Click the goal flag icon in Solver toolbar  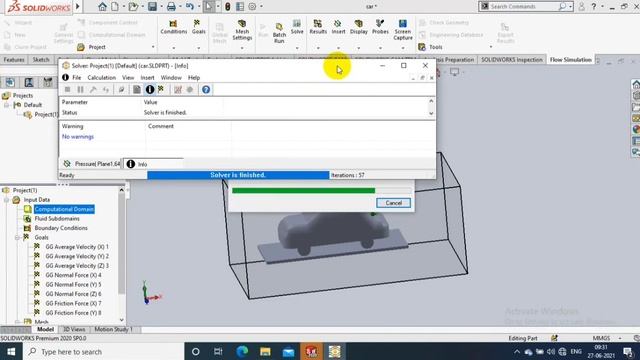point(161,89)
